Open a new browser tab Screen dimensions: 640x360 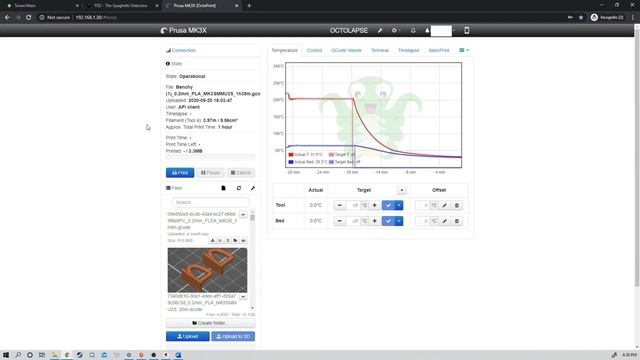[249, 6]
